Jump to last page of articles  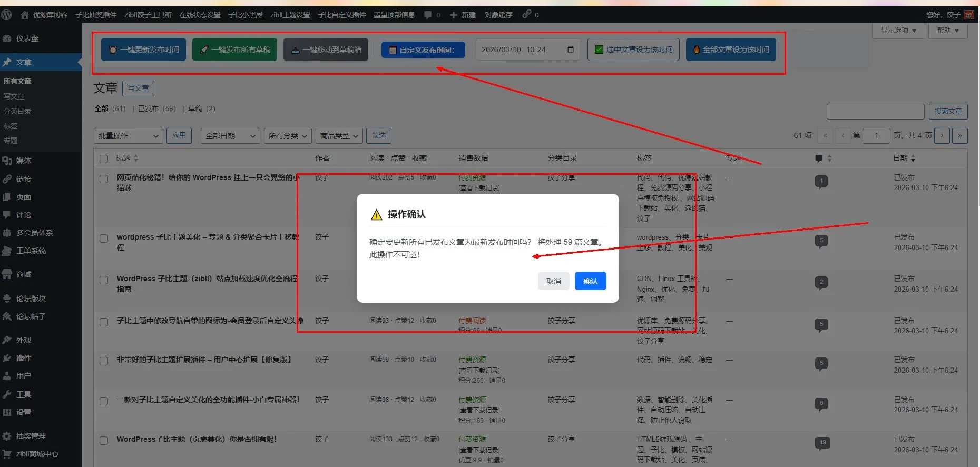(x=960, y=136)
